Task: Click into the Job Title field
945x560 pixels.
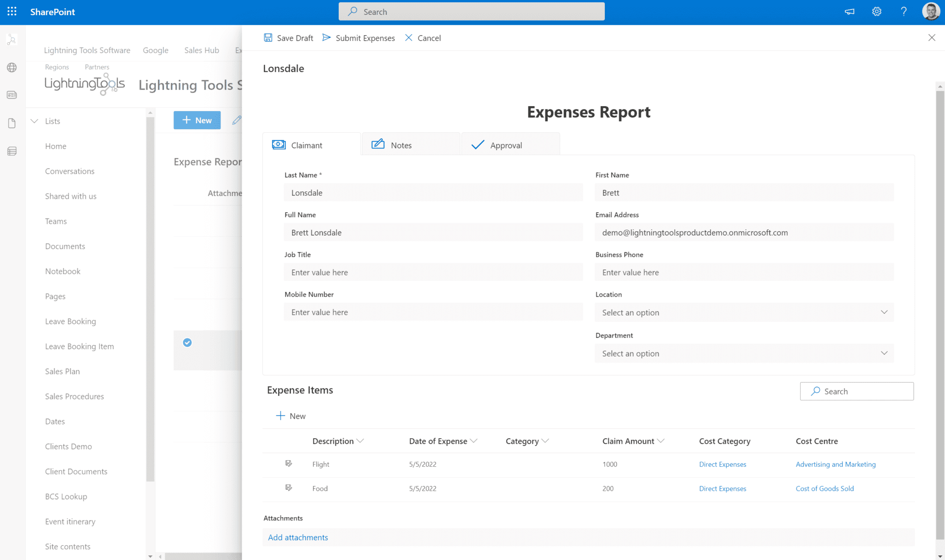Action: (x=433, y=272)
